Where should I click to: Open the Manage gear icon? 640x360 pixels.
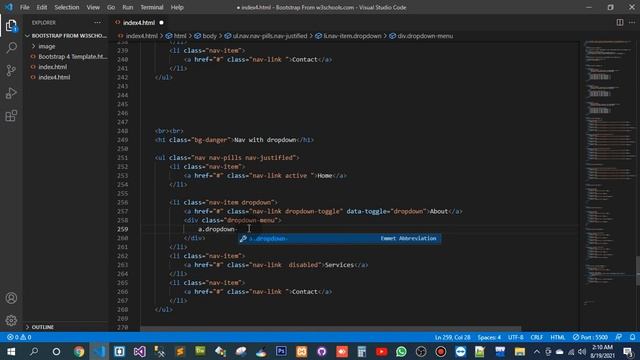pos(11,320)
